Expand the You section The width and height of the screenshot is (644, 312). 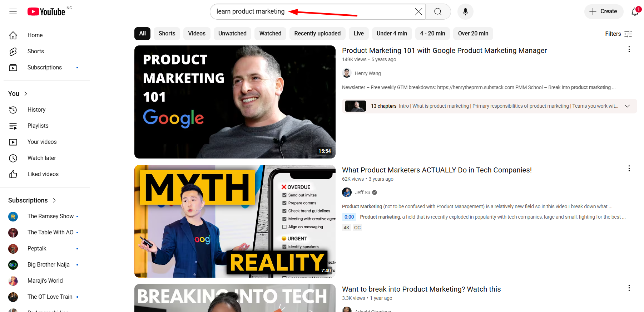[x=18, y=94]
